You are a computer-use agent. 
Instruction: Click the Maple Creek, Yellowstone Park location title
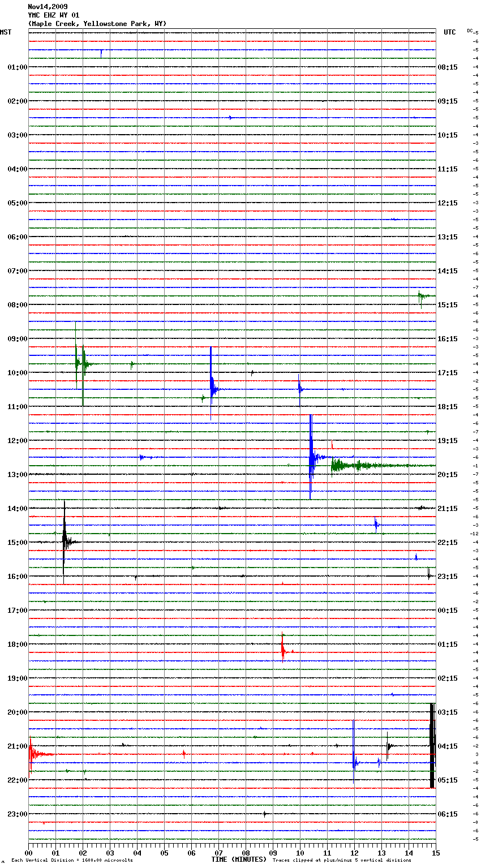point(97,24)
